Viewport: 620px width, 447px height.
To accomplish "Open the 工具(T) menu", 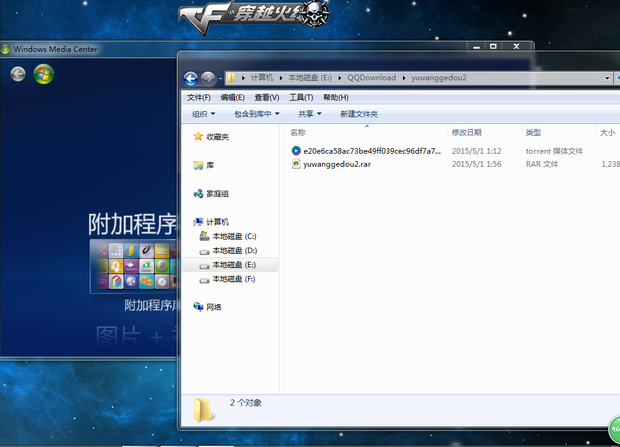I will tap(301, 97).
